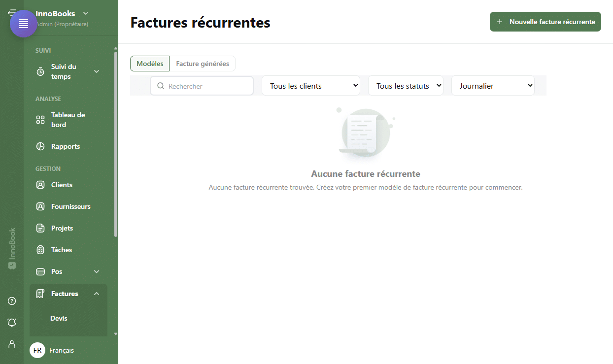The image size is (613, 364).
Task: Click the Rechercher search field
Action: coord(202,86)
